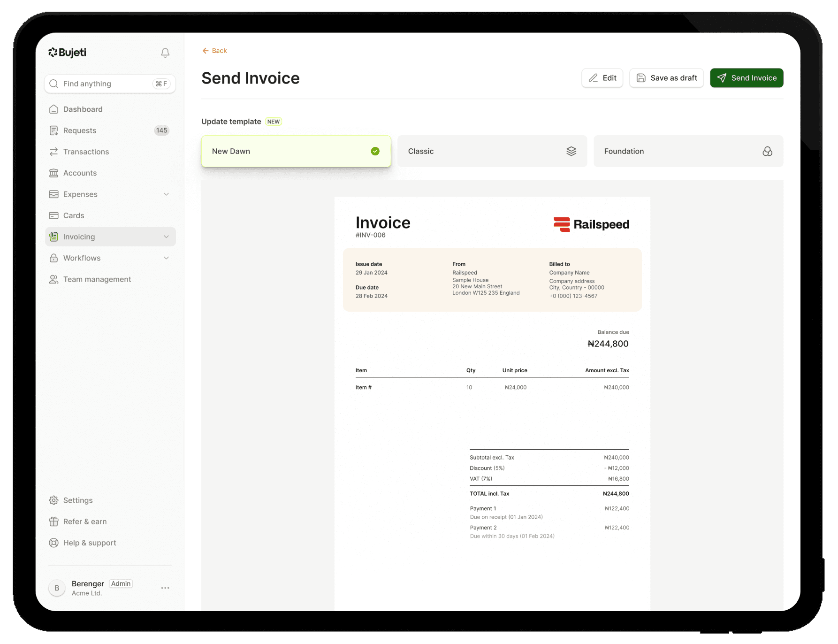The image size is (838, 644).
Task: Click the Payment 2 entry
Action: coord(549,532)
